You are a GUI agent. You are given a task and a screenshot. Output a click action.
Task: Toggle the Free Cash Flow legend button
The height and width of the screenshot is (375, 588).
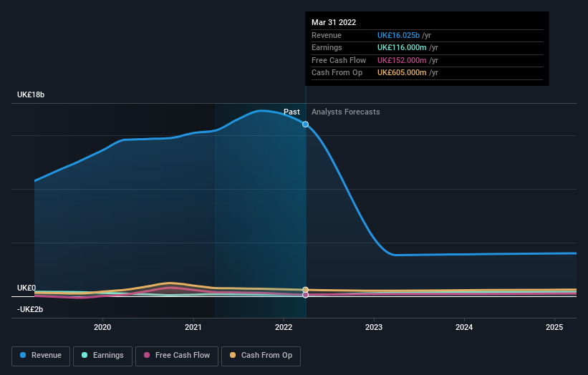tap(177, 356)
